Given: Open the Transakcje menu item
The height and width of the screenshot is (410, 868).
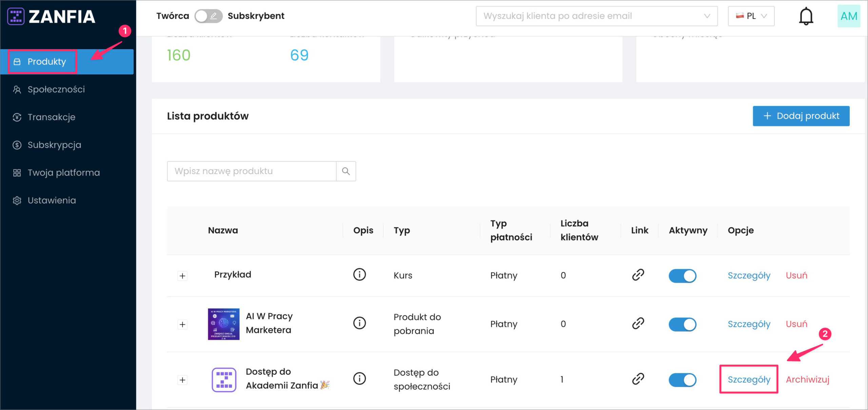Looking at the screenshot, I should pos(51,117).
